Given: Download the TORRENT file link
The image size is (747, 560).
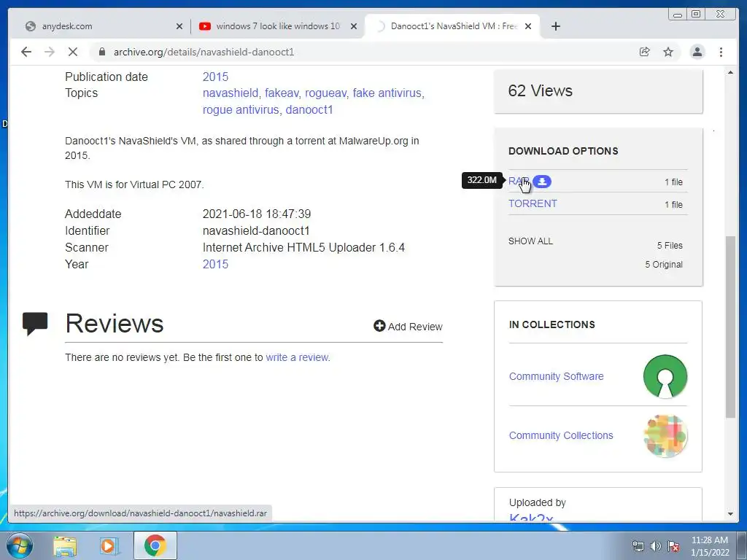Looking at the screenshot, I should pyautogui.click(x=533, y=204).
